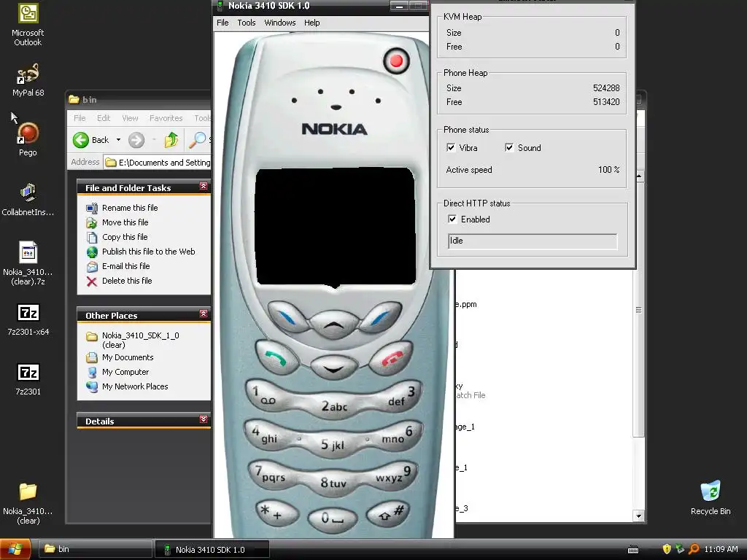Open My Documents in Other Places
Viewport: 747px width, 560px height.
point(128,357)
